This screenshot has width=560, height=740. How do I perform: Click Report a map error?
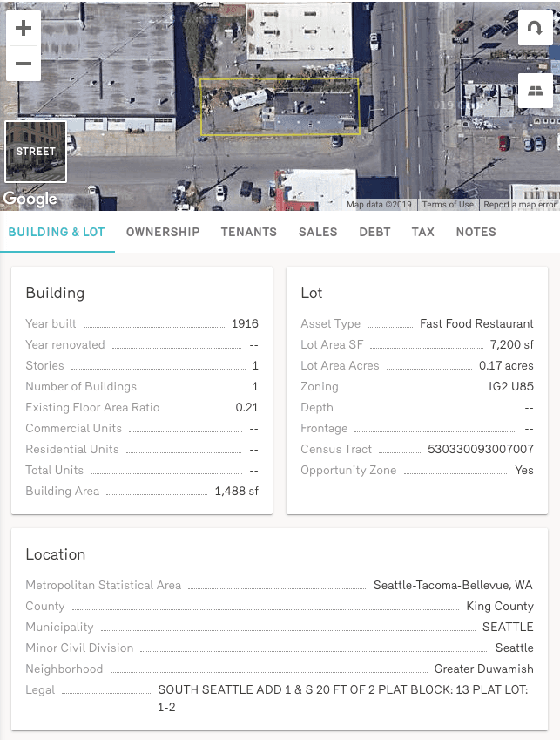pos(519,205)
